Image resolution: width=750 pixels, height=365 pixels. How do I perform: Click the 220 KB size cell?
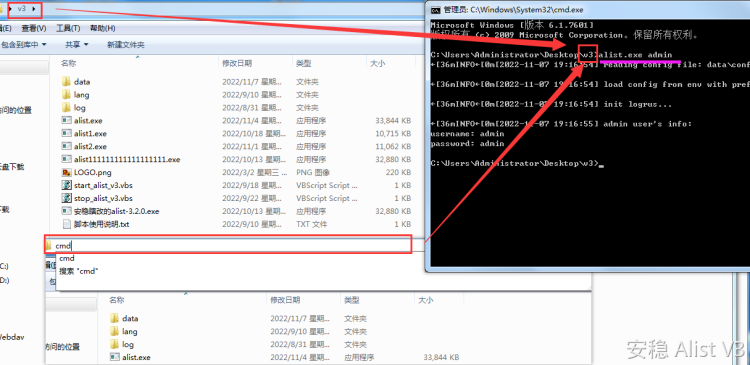coord(398,172)
